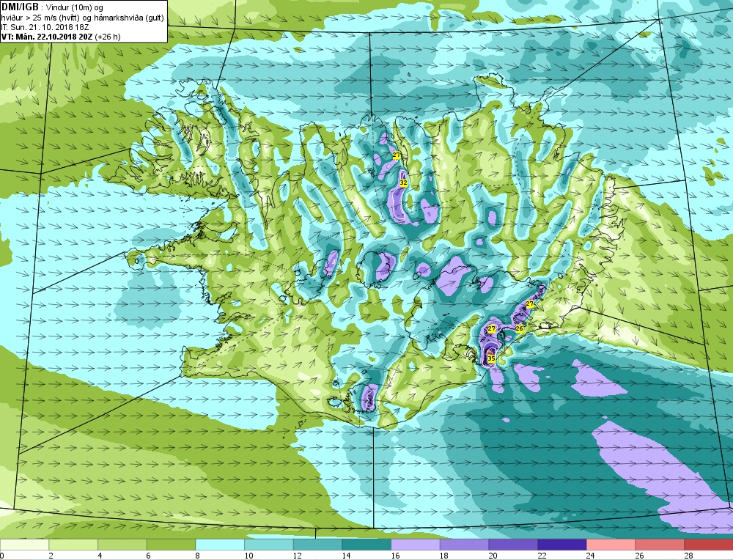The width and height of the screenshot is (733, 560).
Task: Click the yellow 26 gust label
Action: (519, 328)
